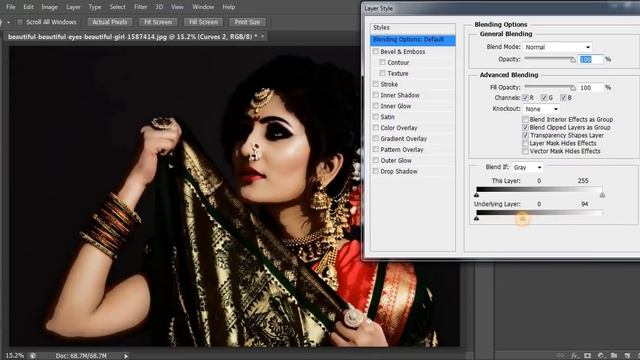The height and width of the screenshot is (360, 640).
Task: Check Layer Mask Hides Effects
Action: [x=525, y=143]
